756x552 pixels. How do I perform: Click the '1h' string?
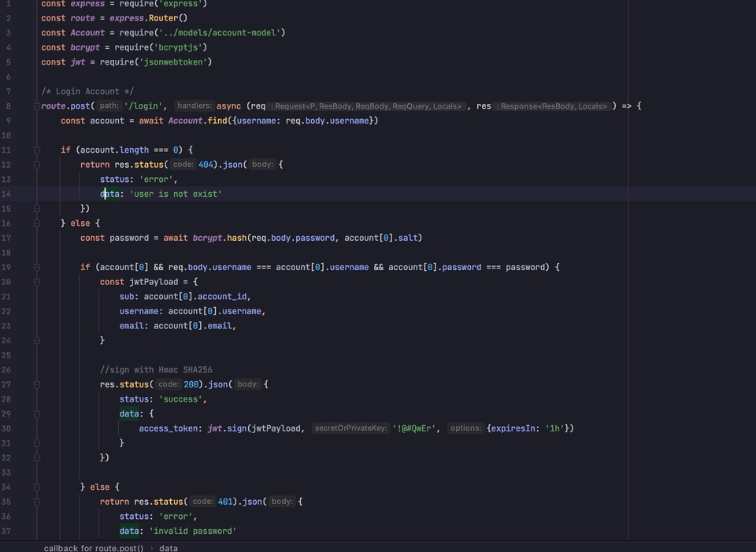coord(555,428)
